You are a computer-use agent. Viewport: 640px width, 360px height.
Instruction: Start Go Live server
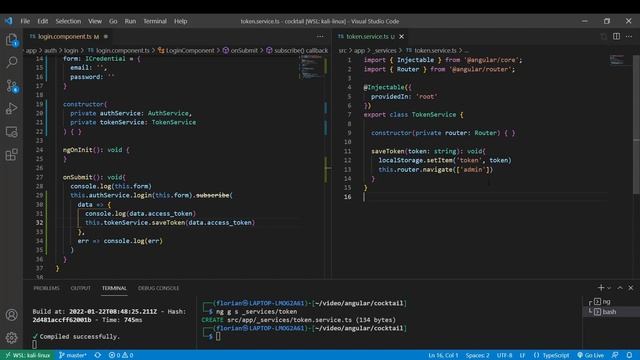tap(591, 355)
